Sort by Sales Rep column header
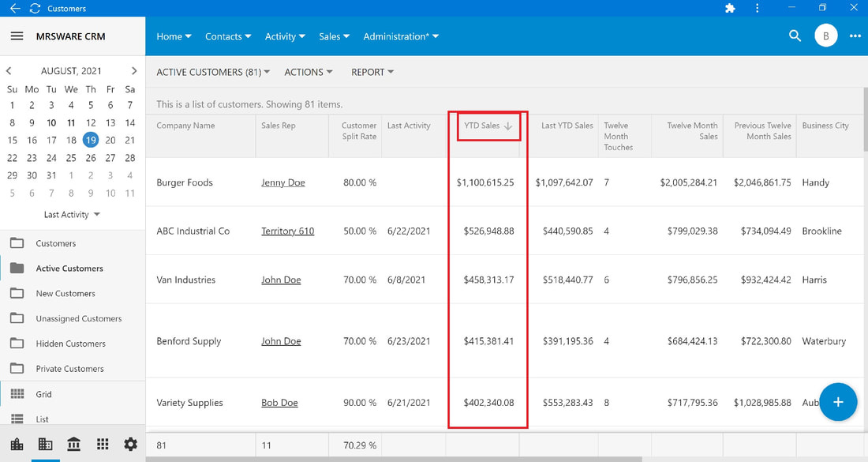868x462 pixels. pyautogui.click(x=279, y=126)
